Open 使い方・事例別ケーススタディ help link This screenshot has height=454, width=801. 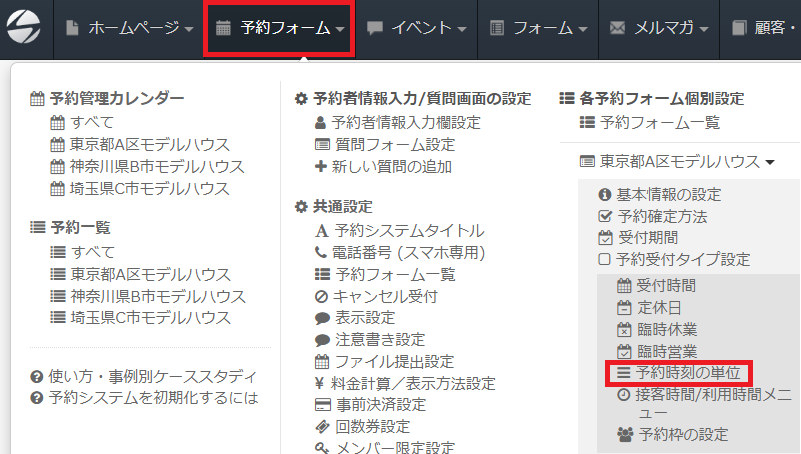pyautogui.click(x=144, y=376)
